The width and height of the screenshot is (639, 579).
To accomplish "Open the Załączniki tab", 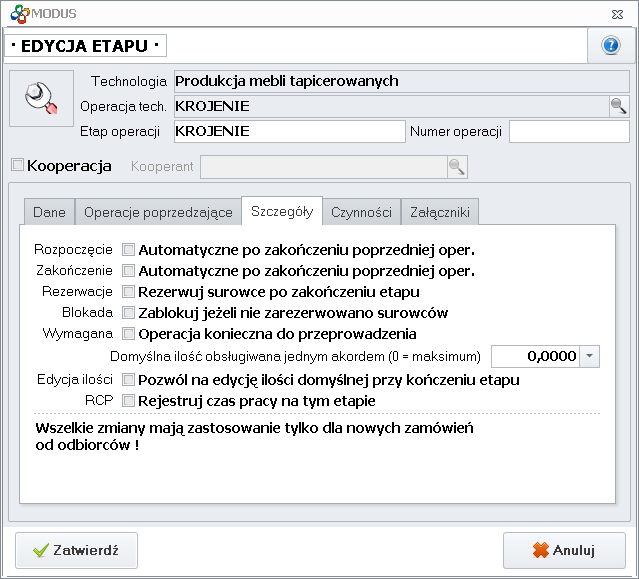I will pos(440,212).
